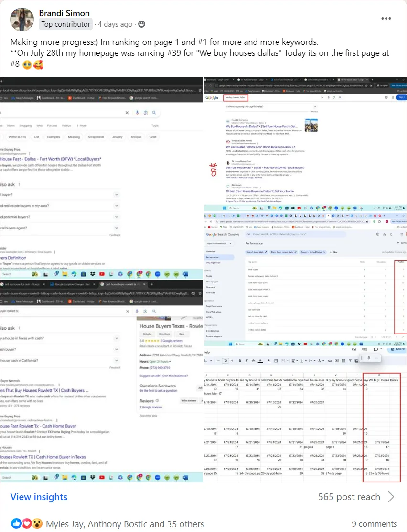Click the Top contributor badge
Screen dimensions: 407x532
pyautogui.click(x=65, y=24)
